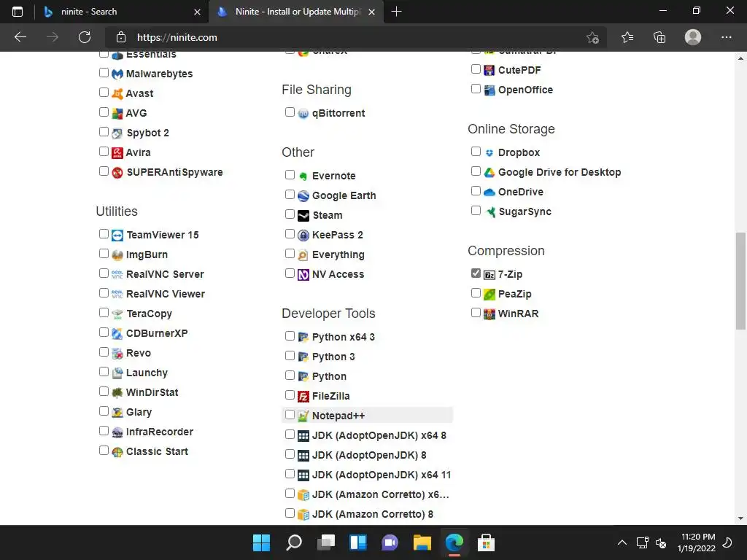Viewport: 747px width, 560px height.
Task: Click the JDK (AdoptOpenJDK) x64 11 label
Action: 381,475
